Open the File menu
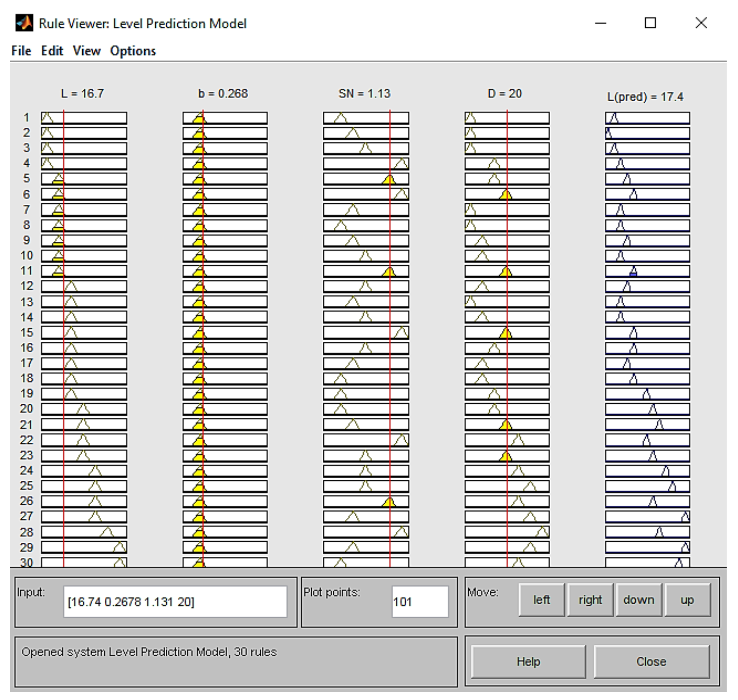Viewport: 738px width, 700px height. pyautogui.click(x=21, y=51)
